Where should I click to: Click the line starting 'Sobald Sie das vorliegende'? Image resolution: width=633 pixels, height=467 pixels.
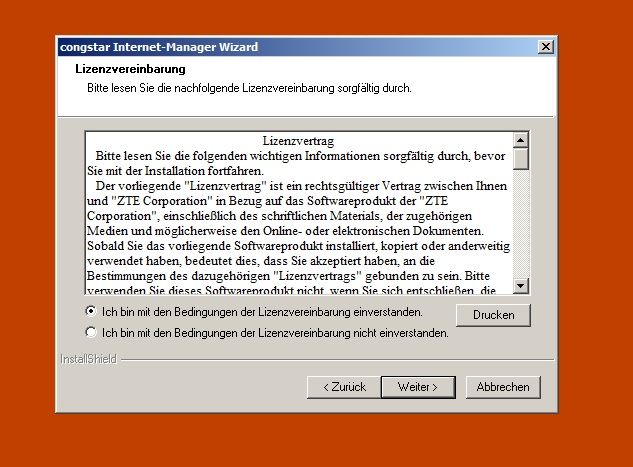coord(300,245)
